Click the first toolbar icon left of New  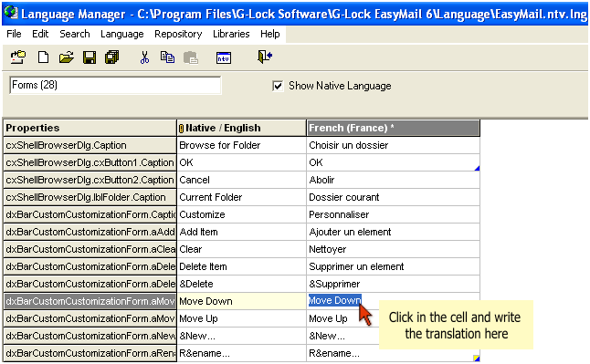[17, 57]
